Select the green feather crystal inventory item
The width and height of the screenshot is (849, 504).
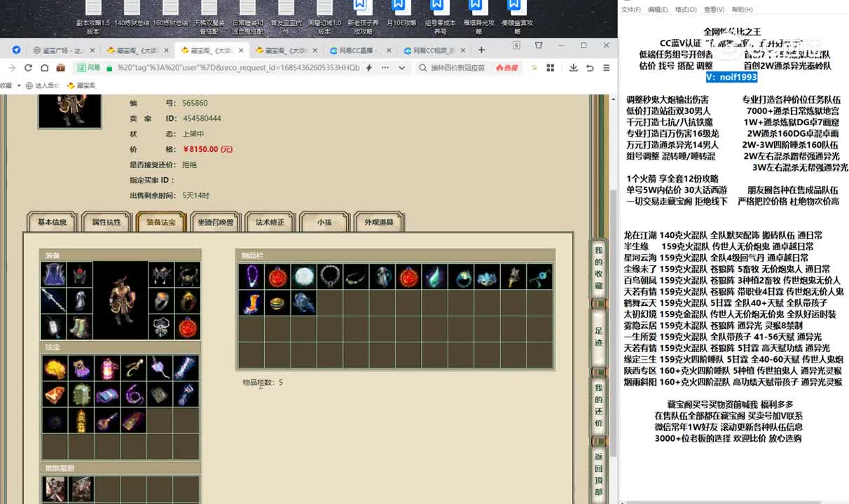coord(435,276)
